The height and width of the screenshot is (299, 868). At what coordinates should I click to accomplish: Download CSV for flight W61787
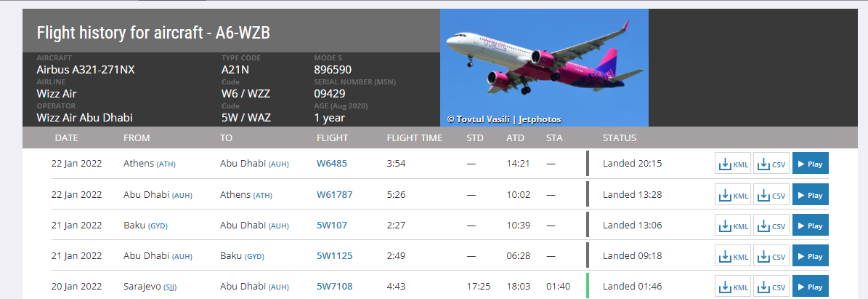[x=771, y=195]
